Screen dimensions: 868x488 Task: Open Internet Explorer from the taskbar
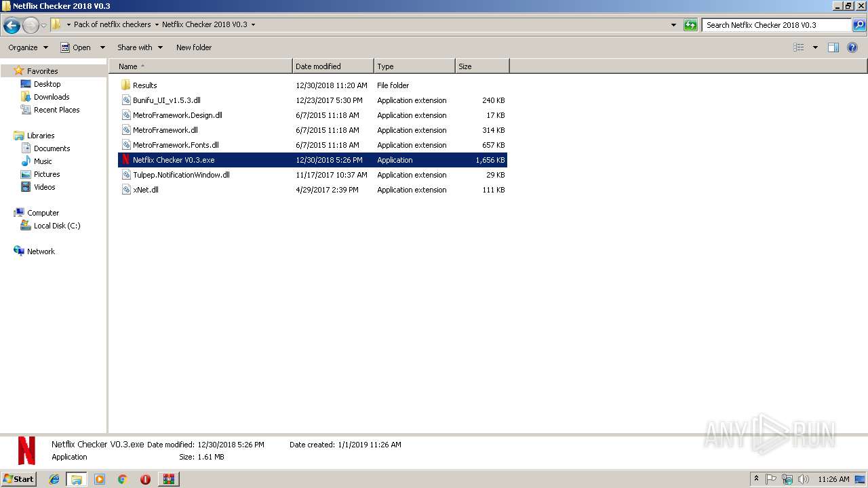click(x=54, y=479)
